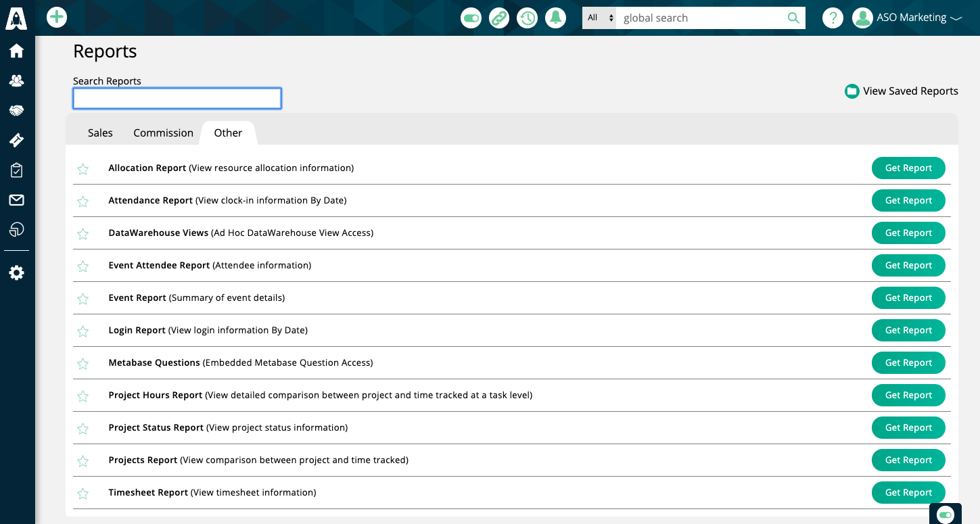The height and width of the screenshot is (524, 980).
Task: Star the Event Attendee Report
Action: click(83, 266)
